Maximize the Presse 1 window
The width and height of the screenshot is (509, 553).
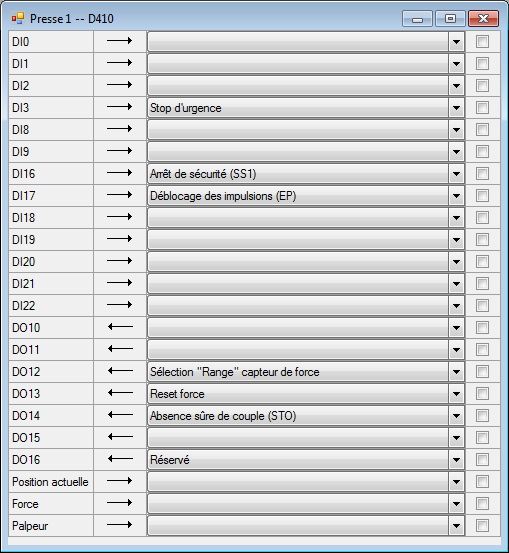tap(450, 19)
